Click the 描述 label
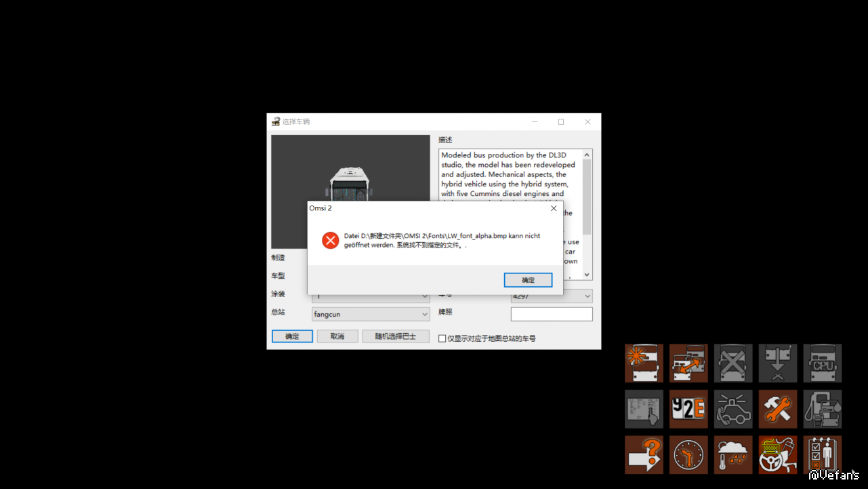The height and width of the screenshot is (489, 868). tap(445, 140)
